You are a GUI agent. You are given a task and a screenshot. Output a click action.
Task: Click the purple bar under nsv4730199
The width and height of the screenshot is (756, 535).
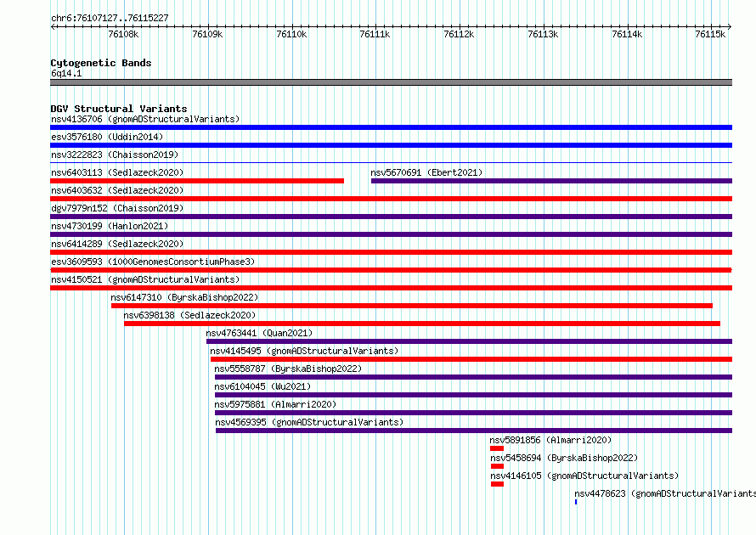(x=391, y=234)
